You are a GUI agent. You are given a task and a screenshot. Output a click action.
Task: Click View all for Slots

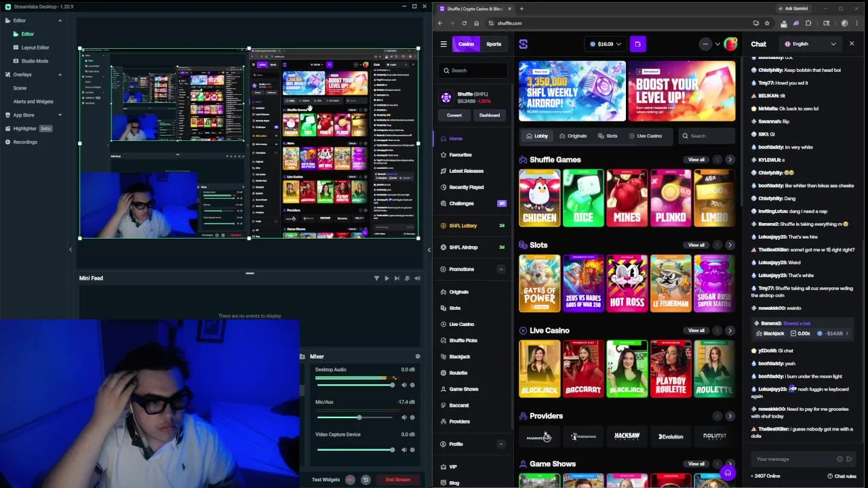pos(696,245)
